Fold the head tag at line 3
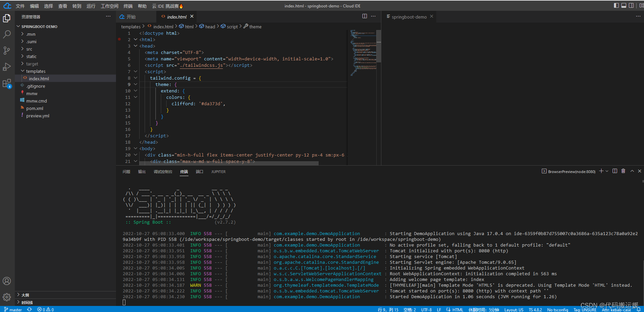The height and width of the screenshot is (312, 644). 136,46
